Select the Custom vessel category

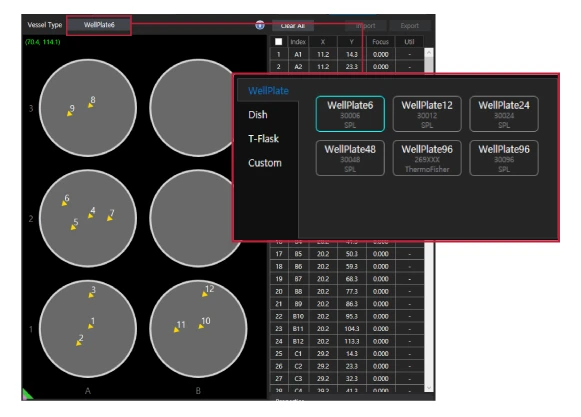(265, 163)
